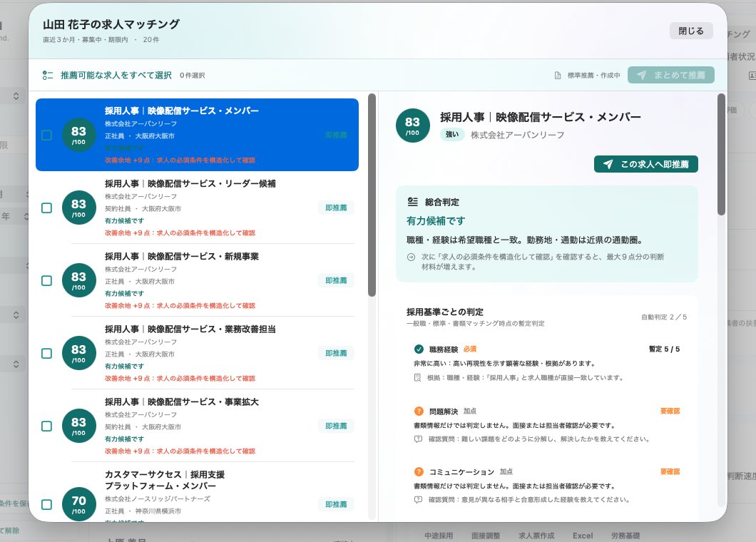Click 採用基準ごとの判定 heading
The image size is (756, 542).
tap(445, 312)
